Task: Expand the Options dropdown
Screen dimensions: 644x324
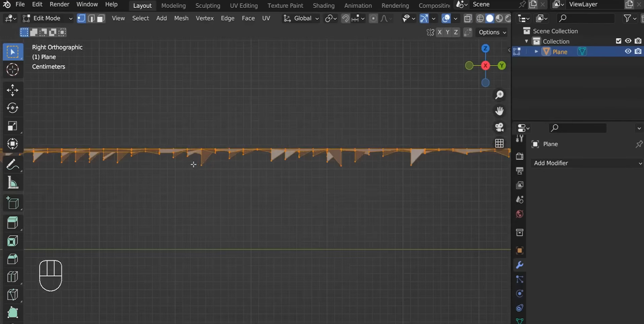Action: point(492,32)
